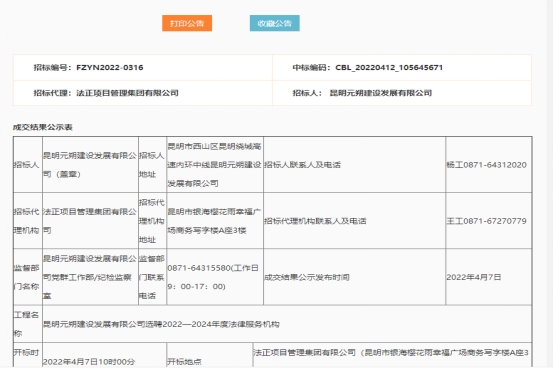Viewport: 554px width, 377px height.
Task: Click the 成交结果公示表 table heading
Action: tap(43, 127)
